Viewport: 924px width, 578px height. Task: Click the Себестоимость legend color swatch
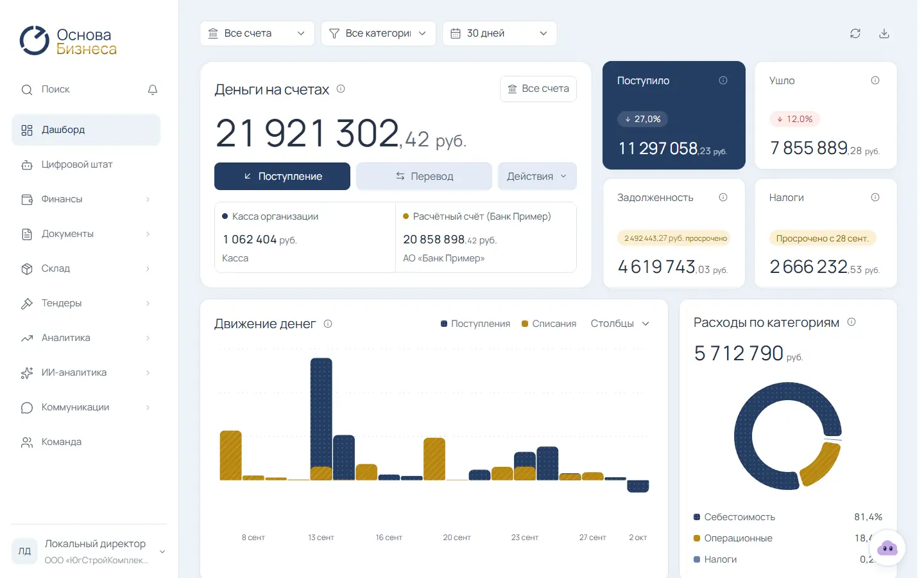(697, 517)
